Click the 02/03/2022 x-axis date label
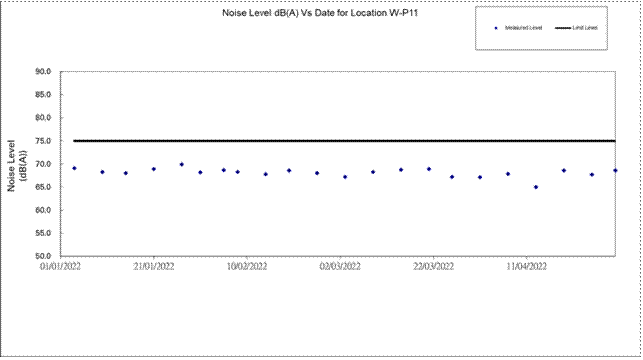 [x=340, y=267]
